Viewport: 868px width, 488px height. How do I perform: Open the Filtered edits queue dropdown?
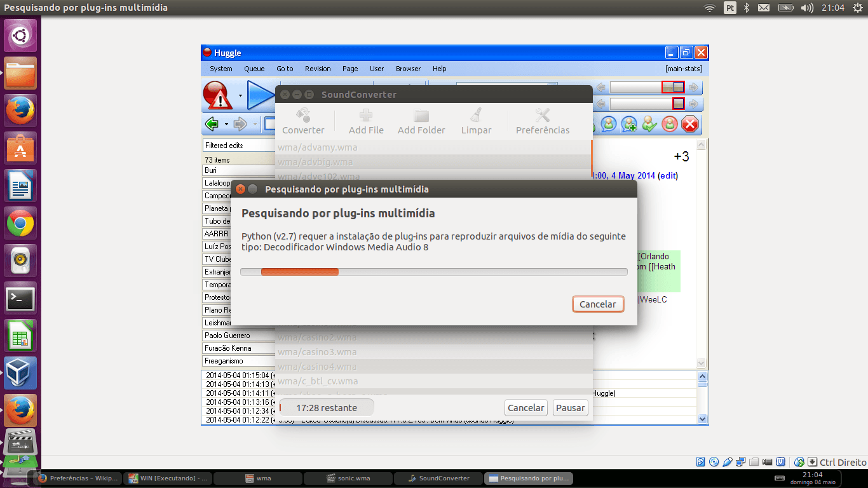point(239,146)
